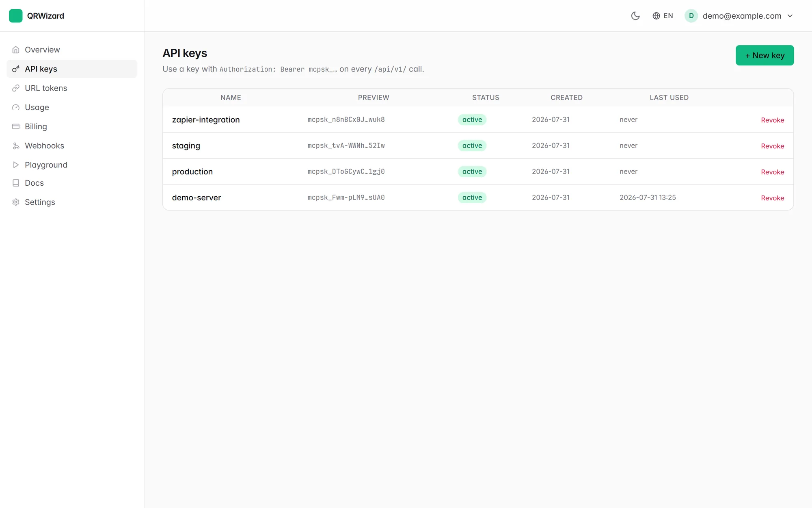
Task: Click the user avatar D badge
Action: pos(691,16)
